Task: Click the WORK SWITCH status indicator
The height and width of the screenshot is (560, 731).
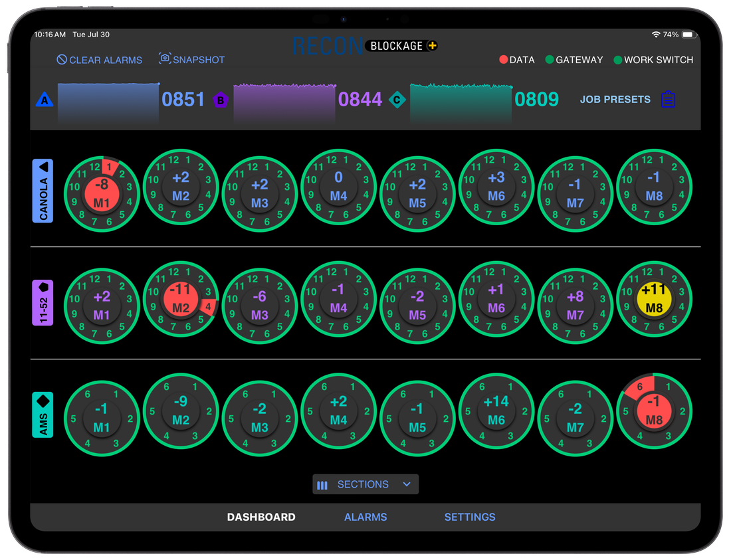Action: 653,60
